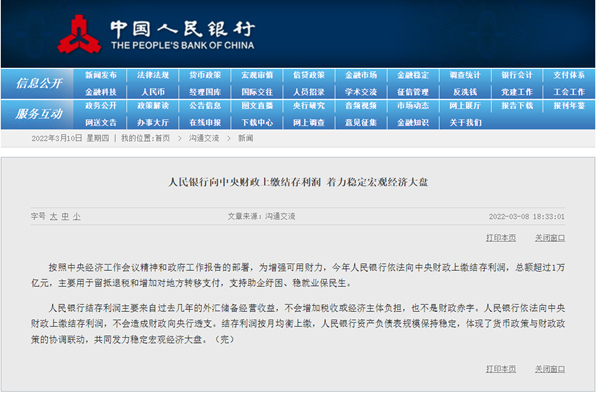Click top 打印本页 link
The height and width of the screenshot is (394, 600).
tap(501, 238)
